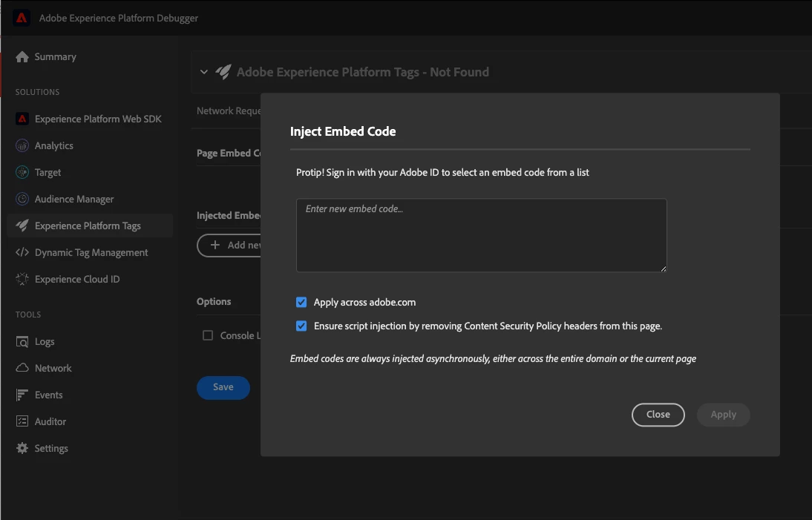Click the Protip sign-in text
This screenshot has width=812, height=520.
[442, 172]
